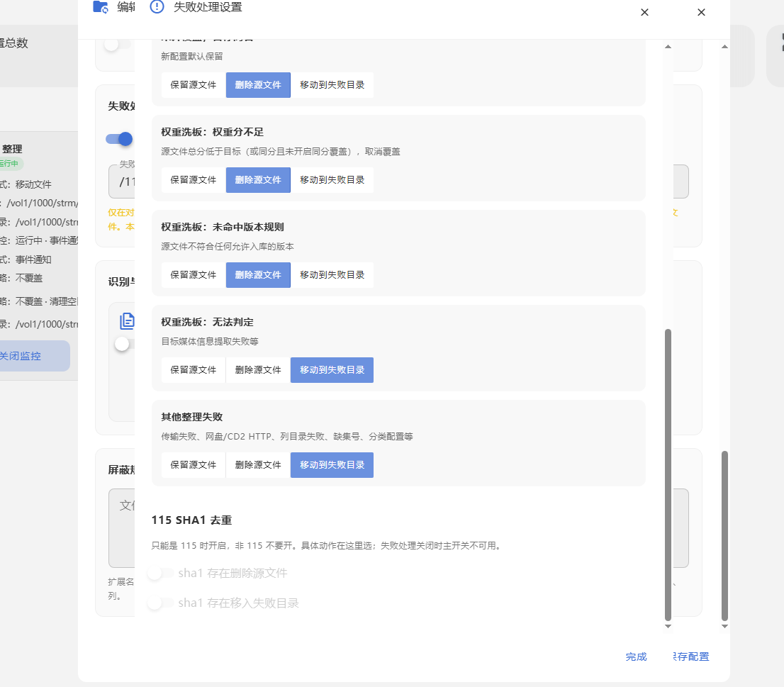Click the inner scrollbar down arrow
Image resolution: width=784 pixels, height=687 pixels.
coord(668,626)
